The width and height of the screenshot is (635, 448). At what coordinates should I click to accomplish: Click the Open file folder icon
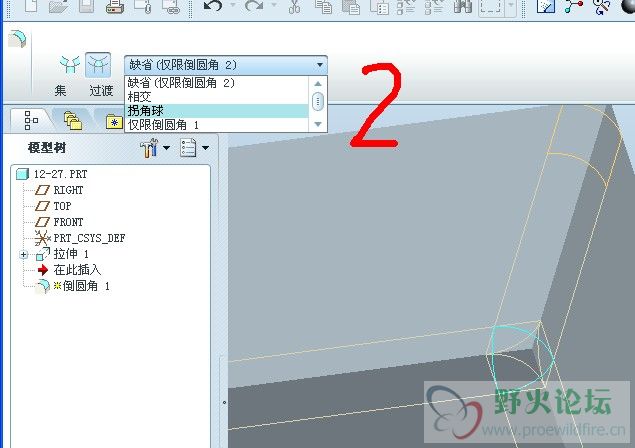[x=58, y=6]
